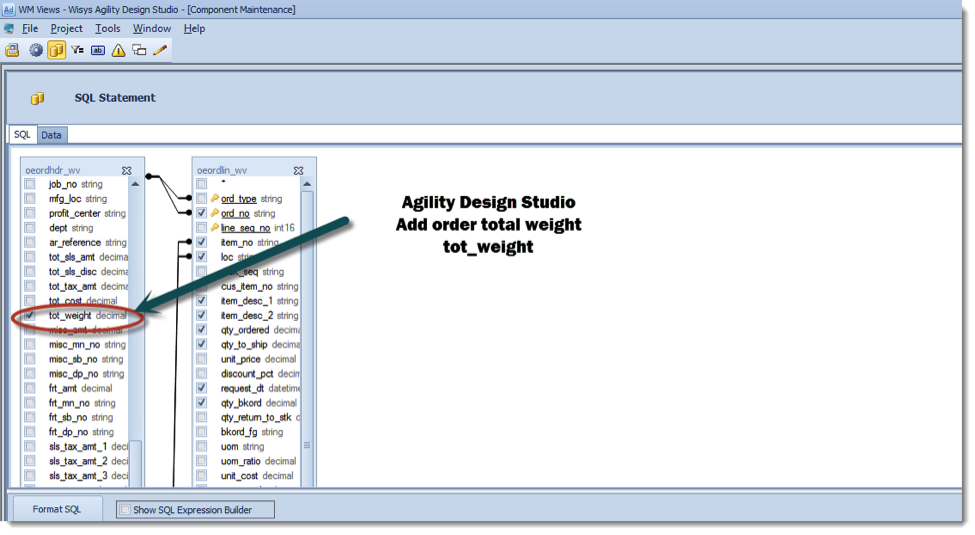Switch to the SQL tab
Viewport: 975px width, 535px height.
pos(22,134)
